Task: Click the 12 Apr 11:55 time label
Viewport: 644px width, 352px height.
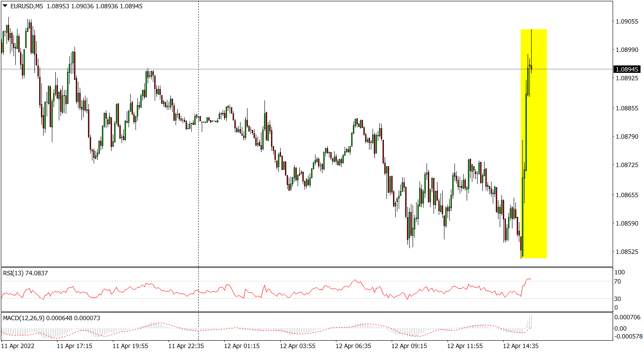Action: (x=465, y=346)
